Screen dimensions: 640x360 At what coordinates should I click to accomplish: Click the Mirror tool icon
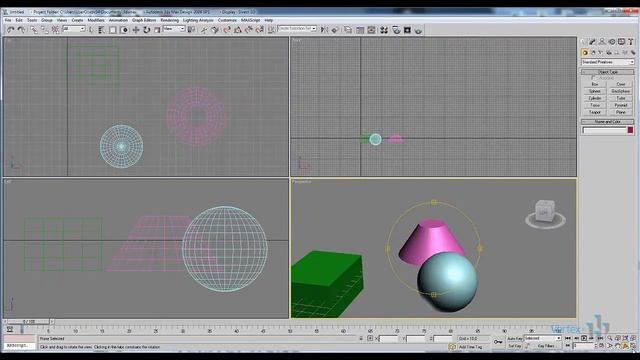[x=324, y=30]
